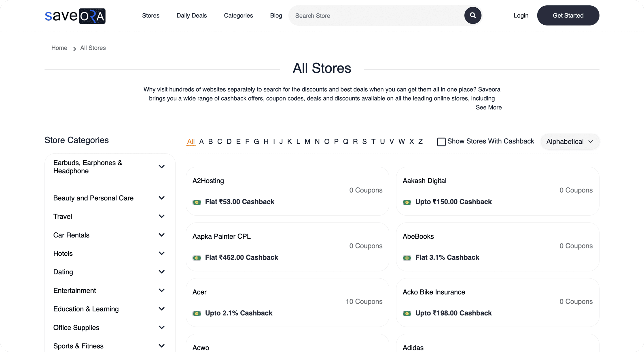Open the Alphabetical sort dropdown
This screenshot has height=352, width=644.
570,142
